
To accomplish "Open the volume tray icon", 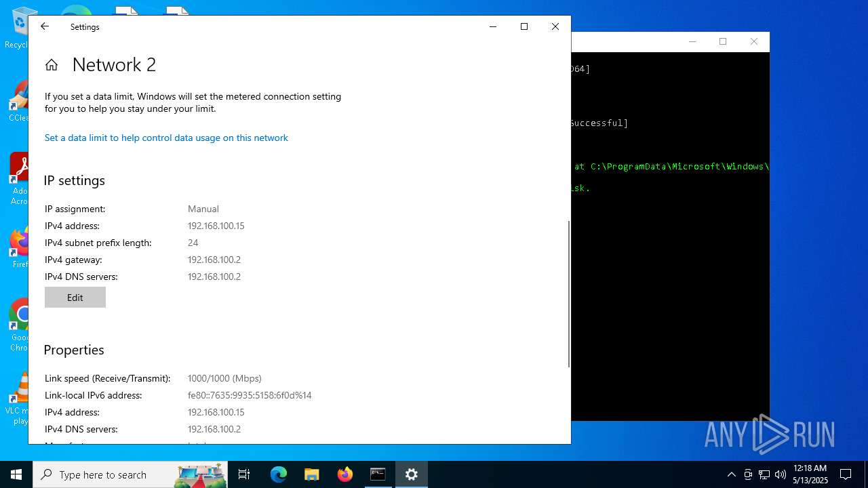I will [781, 474].
